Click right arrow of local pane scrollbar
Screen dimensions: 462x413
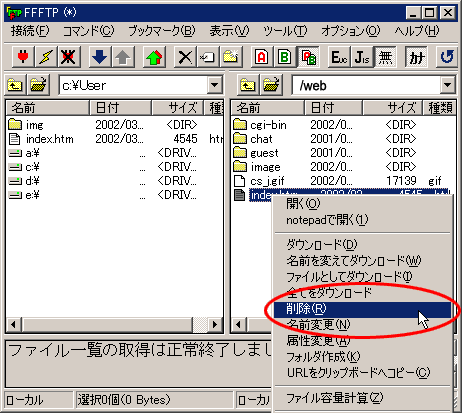click(x=215, y=324)
